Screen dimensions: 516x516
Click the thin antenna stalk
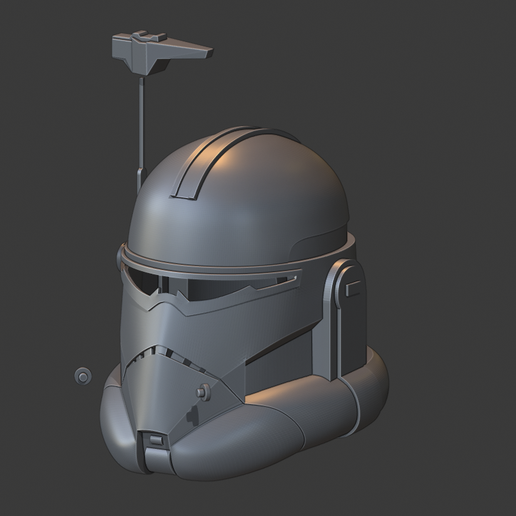click(143, 124)
